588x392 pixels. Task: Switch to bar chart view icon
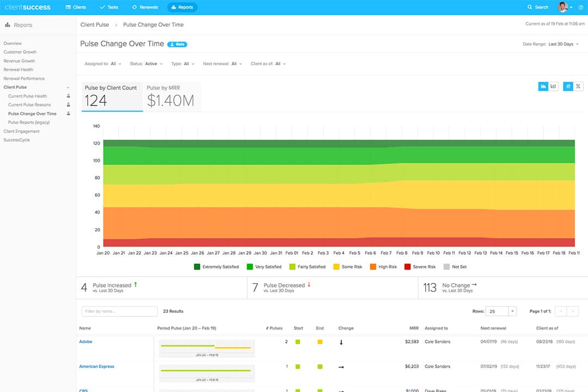coord(553,86)
